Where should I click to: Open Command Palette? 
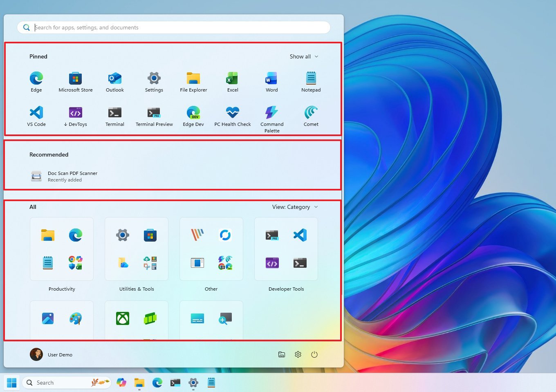[x=271, y=115]
